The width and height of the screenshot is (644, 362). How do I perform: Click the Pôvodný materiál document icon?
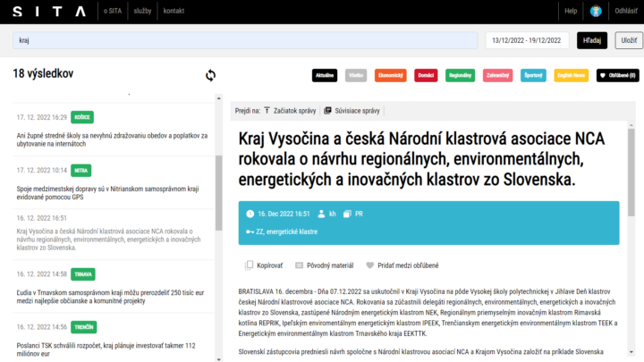[x=299, y=265]
